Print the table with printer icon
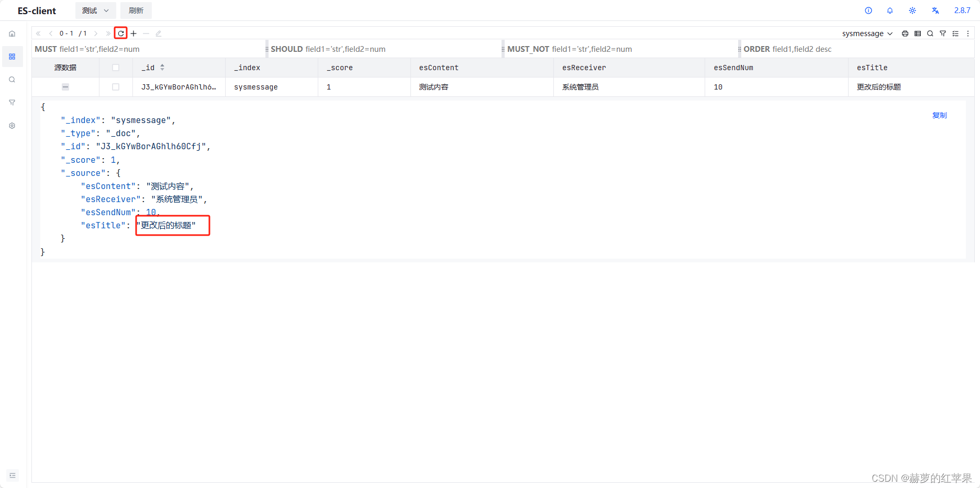 pyautogui.click(x=905, y=34)
